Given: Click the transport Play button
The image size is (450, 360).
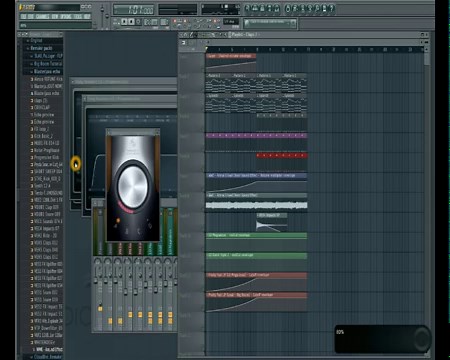Looking at the screenshot, I should coord(124,22).
